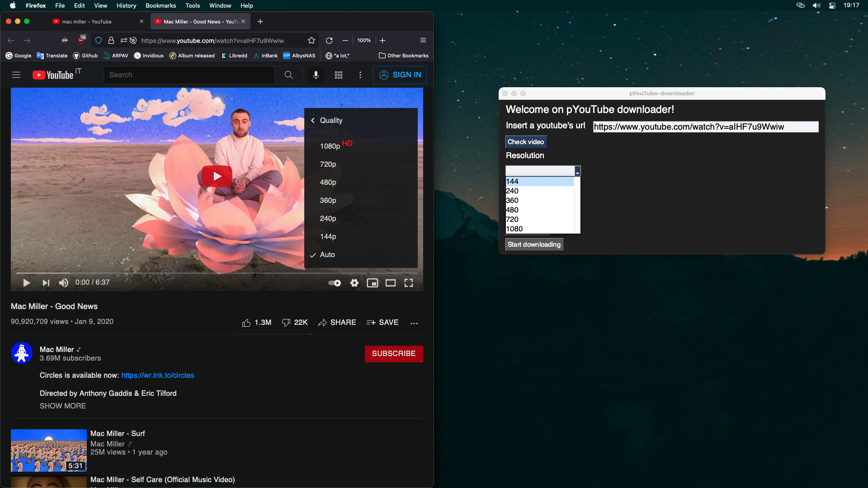The image size is (868, 488).
Task: Open the Bookmarks menu in menu bar
Action: point(160,5)
